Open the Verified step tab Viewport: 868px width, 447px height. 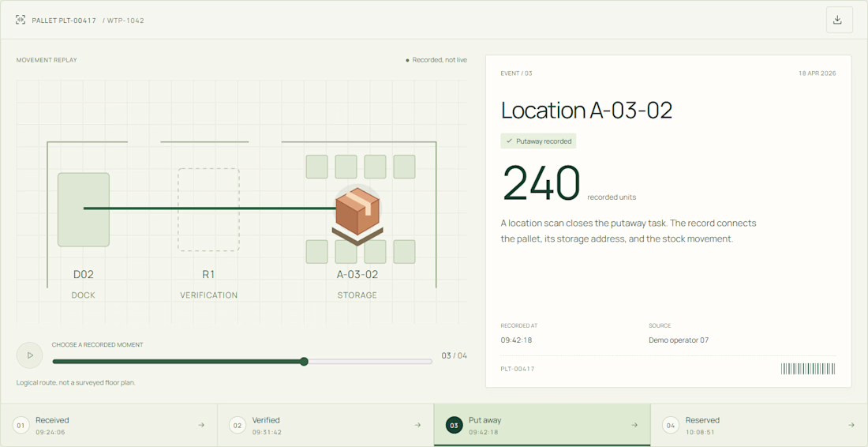pos(325,425)
